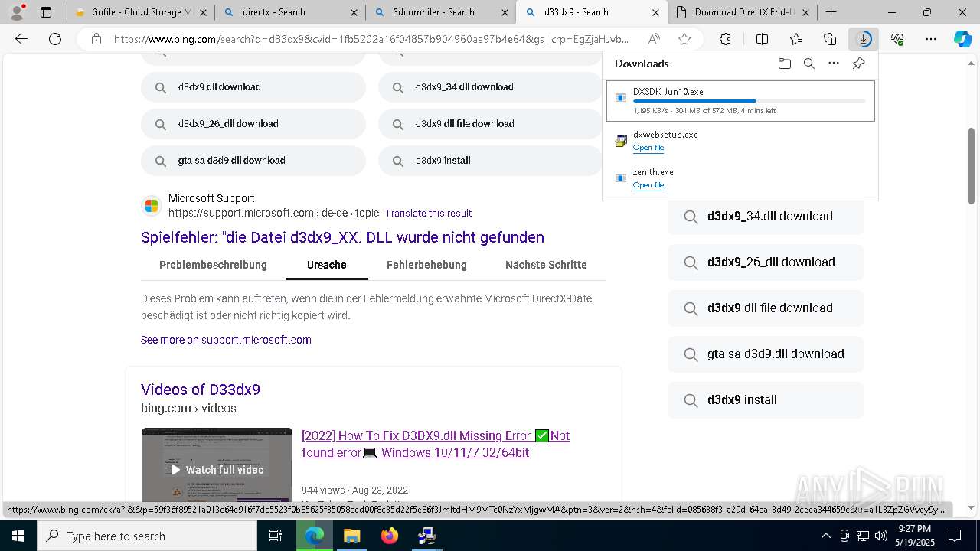This screenshot has height=551, width=980.
Task: Search suggestion gta sa d3d9.dll download left
Action: point(253,161)
